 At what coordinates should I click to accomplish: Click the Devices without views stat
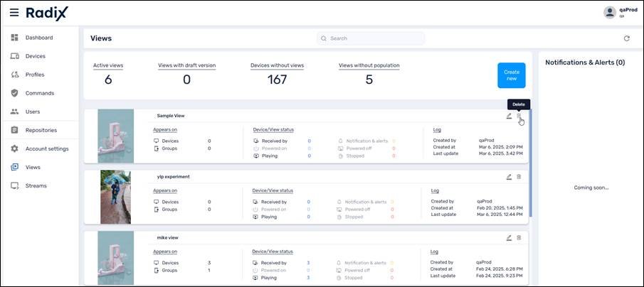[277, 74]
